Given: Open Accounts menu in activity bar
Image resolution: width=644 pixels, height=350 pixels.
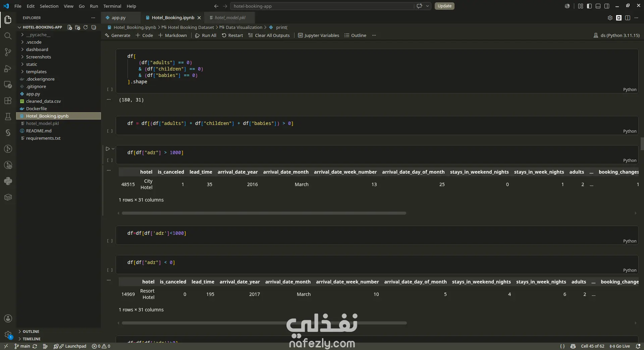Looking at the screenshot, I should pos(8,318).
